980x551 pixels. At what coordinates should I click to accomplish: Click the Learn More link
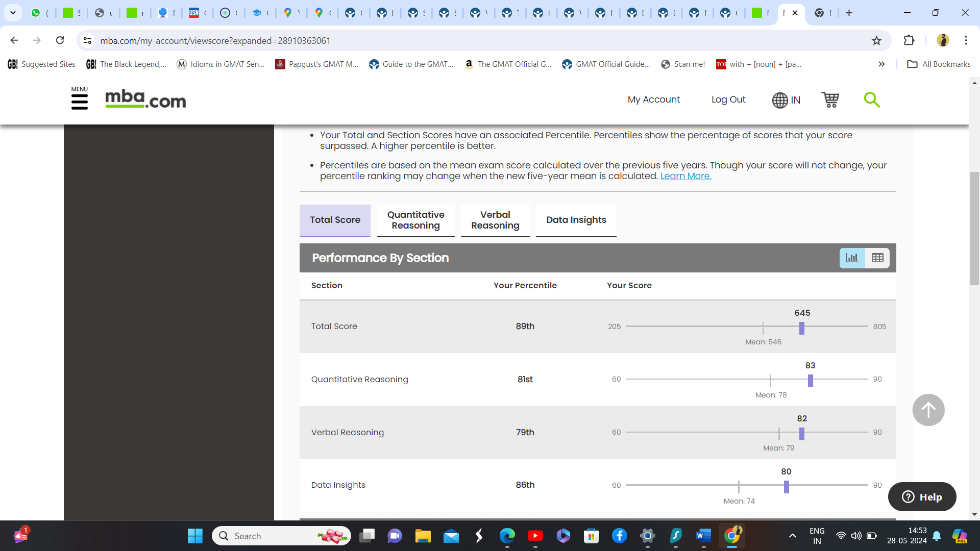[x=685, y=176]
